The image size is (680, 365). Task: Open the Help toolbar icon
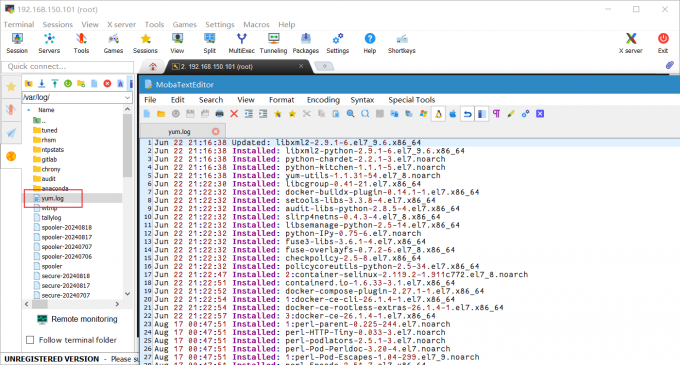(369, 43)
